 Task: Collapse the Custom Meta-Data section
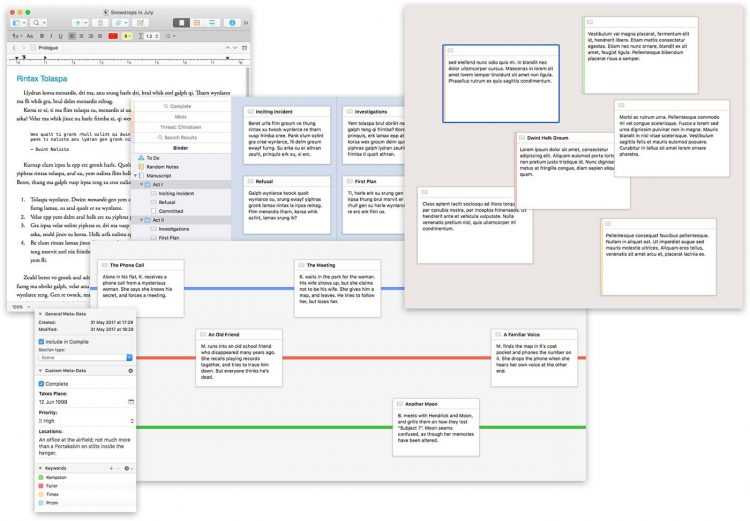coord(40,371)
